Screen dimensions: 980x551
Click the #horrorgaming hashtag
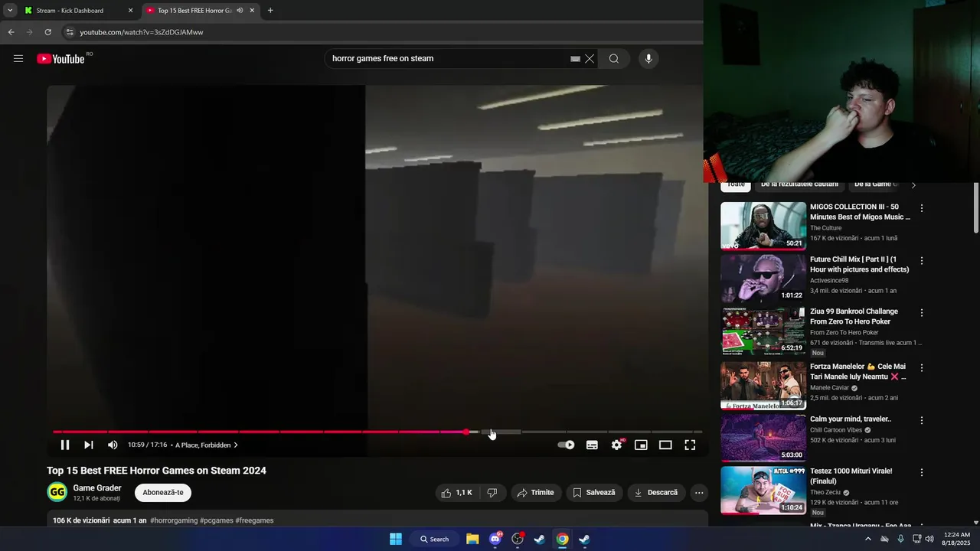pyautogui.click(x=173, y=520)
